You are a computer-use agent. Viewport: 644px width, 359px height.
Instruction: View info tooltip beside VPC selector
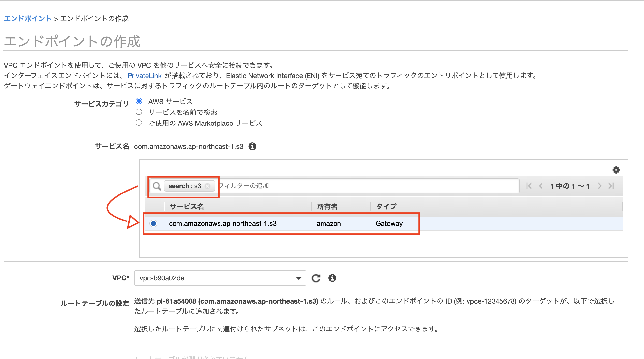coord(332,278)
